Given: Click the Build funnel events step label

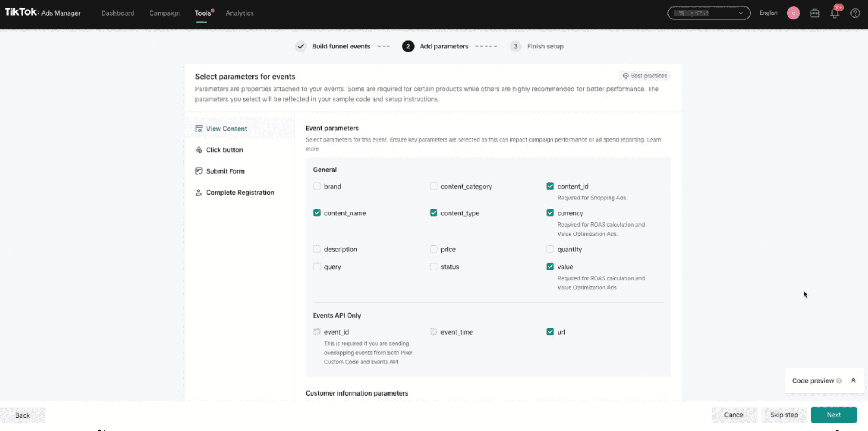Looking at the screenshot, I should 341,46.
